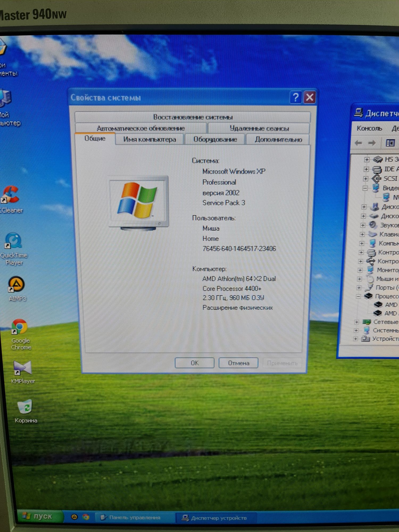Select the SCSI controller device icon

(x=376, y=178)
